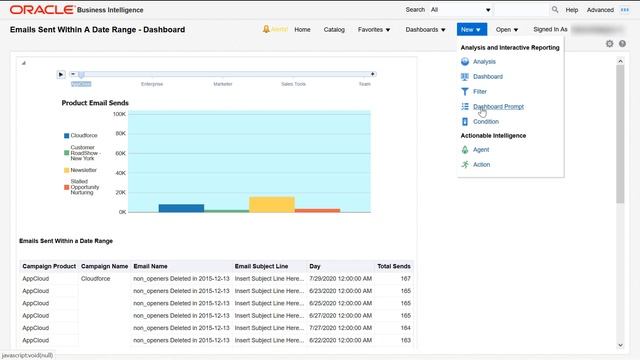The height and width of the screenshot is (360, 640).
Task: Click the page scrollbar up arrow
Action: [620, 61]
